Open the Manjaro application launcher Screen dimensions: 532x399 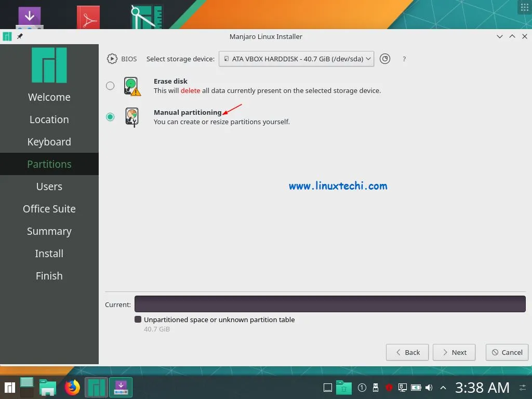click(9, 387)
